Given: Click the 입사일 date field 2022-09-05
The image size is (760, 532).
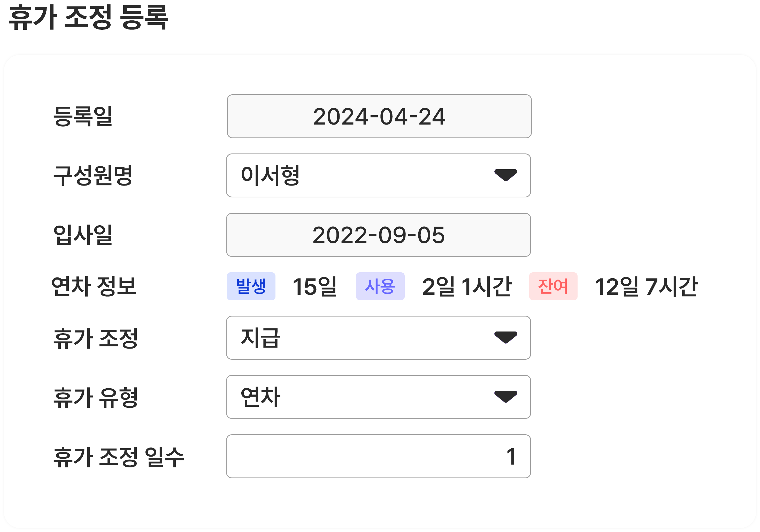Looking at the screenshot, I should [x=378, y=235].
